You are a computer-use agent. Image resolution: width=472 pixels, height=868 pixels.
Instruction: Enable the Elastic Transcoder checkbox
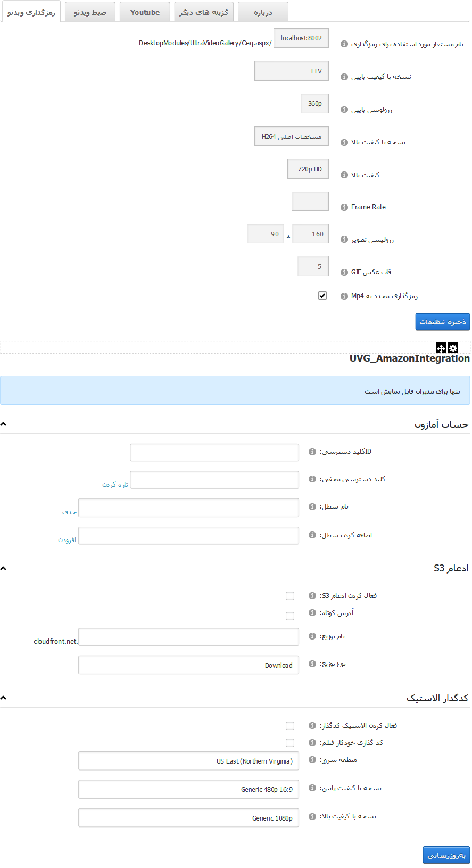(x=290, y=726)
